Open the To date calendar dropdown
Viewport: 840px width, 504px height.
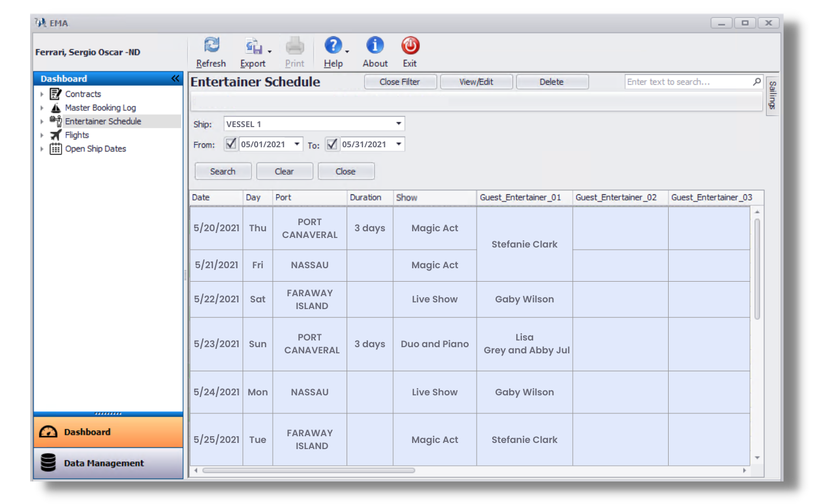(398, 144)
